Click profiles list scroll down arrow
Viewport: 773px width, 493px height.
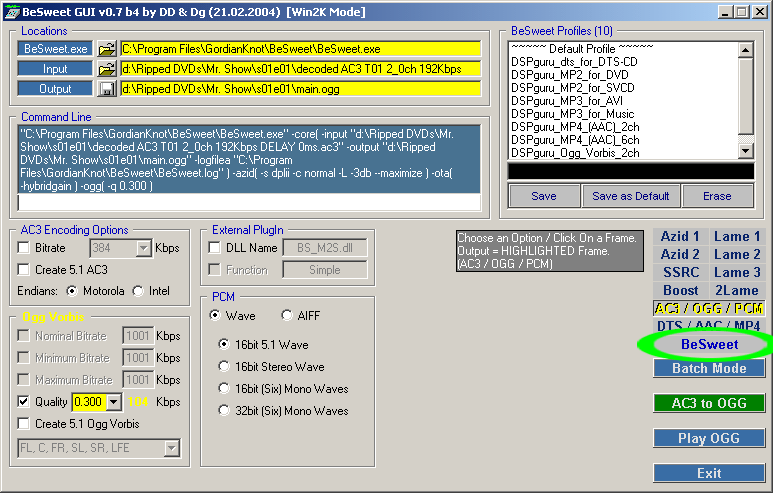[746, 151]
